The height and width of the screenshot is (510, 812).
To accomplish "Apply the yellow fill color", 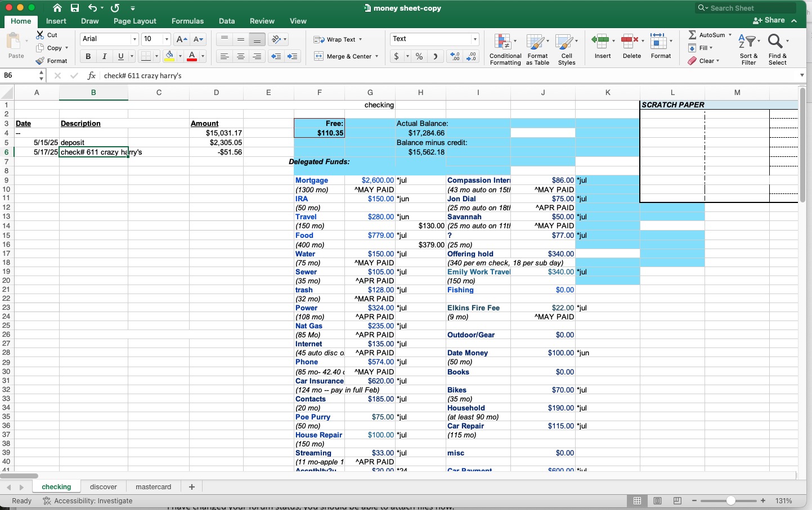I will pos(169,56).
